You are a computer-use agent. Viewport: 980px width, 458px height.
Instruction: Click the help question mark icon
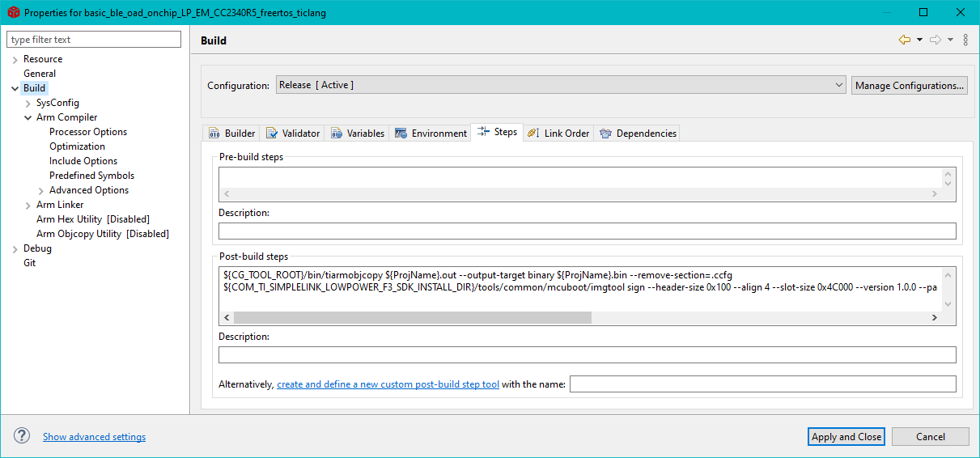tap(22, 436)
